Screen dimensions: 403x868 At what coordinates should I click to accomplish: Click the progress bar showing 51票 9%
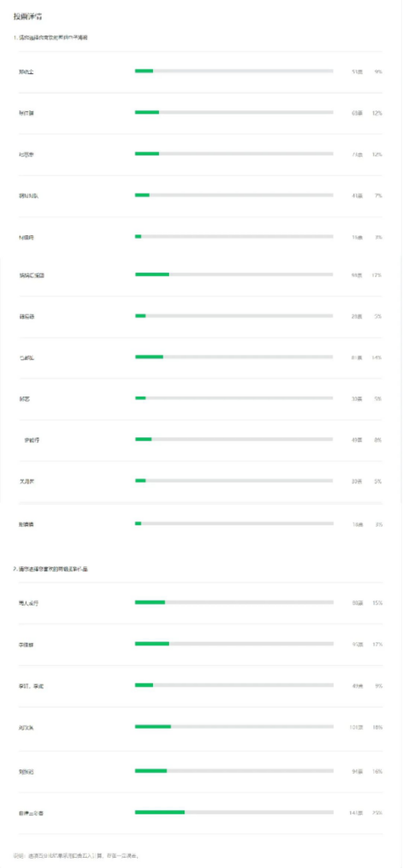(x=234, y=70)
